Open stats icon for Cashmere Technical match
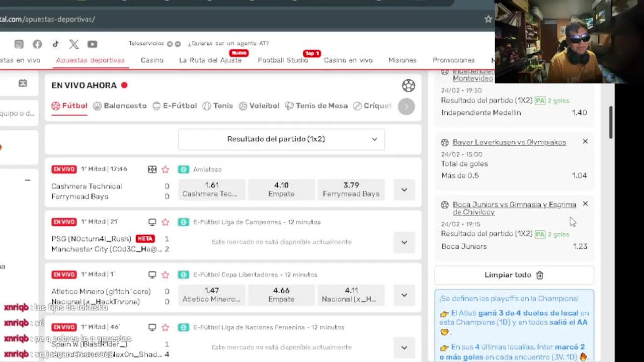The image size is (644, 362). pyautogui.click(x=152, y=169)
